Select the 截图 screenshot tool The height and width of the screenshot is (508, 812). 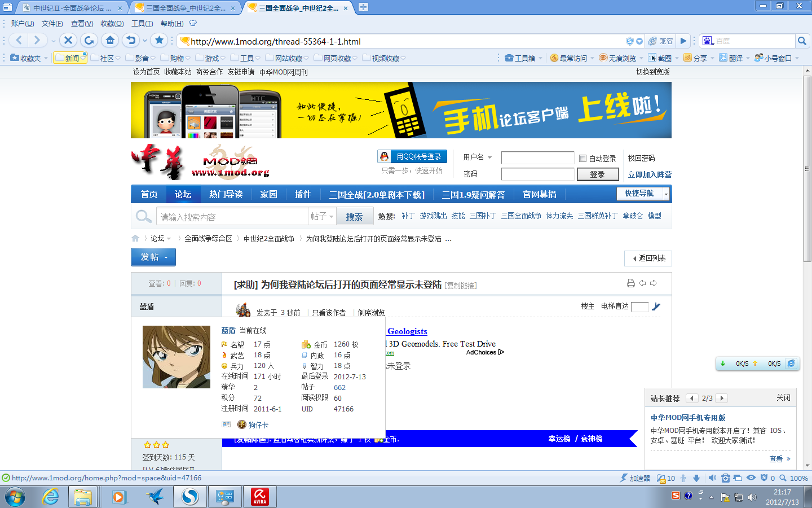tap(661, 58)
